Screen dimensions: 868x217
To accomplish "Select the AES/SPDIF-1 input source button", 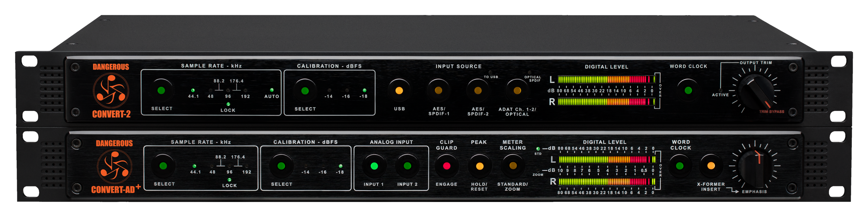I will (x=439, y=90).
